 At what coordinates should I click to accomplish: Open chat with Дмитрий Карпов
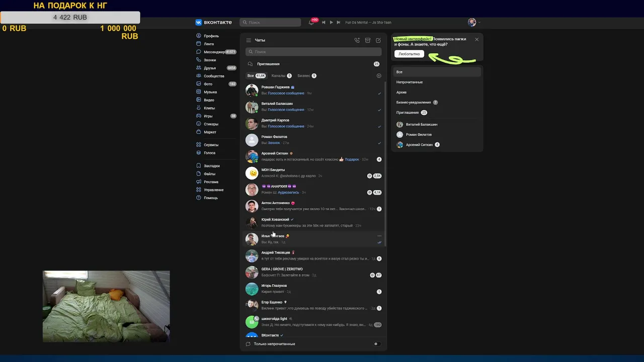(x=313, y=123)
